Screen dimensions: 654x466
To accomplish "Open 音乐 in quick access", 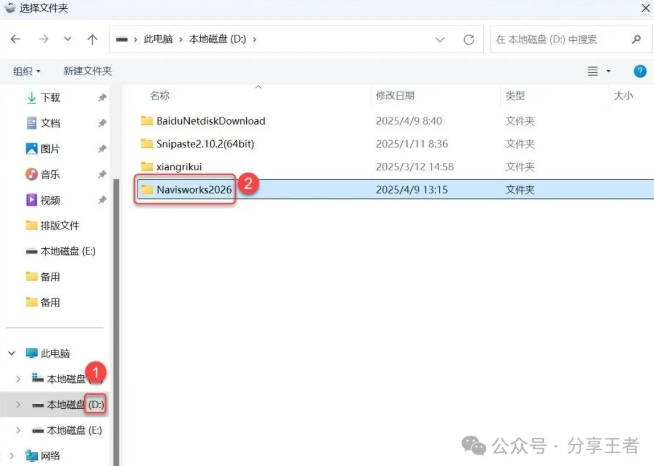I will point(50,174).
